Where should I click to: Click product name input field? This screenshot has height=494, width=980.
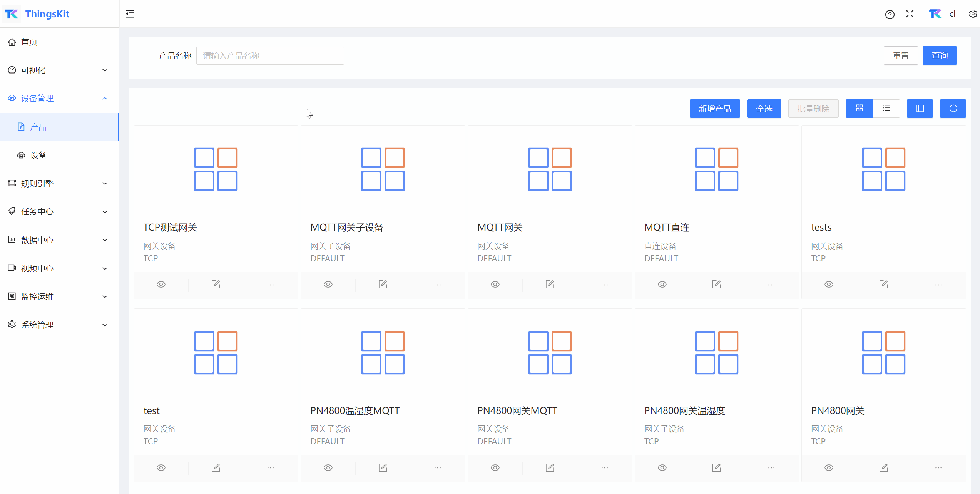coord(270,55)
